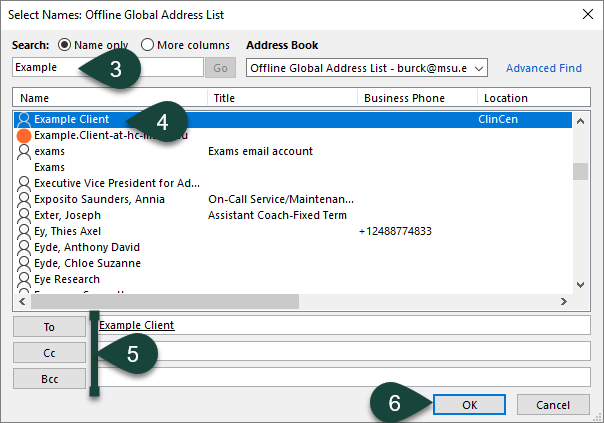The height and width of the screenshot is (423, 604).
Task: Click the icon for Executive Vice President entry
Action: (24, 183)
